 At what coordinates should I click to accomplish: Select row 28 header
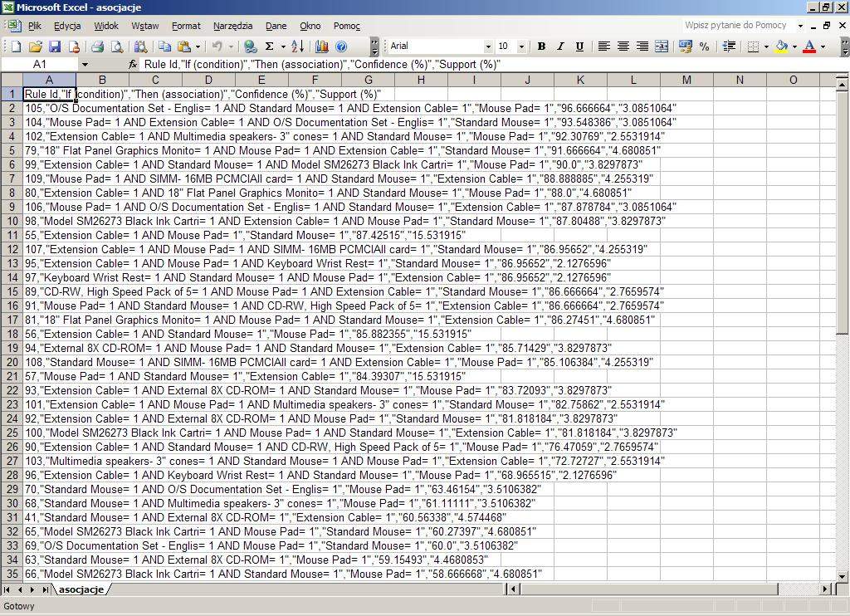pyautogui.click(x=12, y=475)
